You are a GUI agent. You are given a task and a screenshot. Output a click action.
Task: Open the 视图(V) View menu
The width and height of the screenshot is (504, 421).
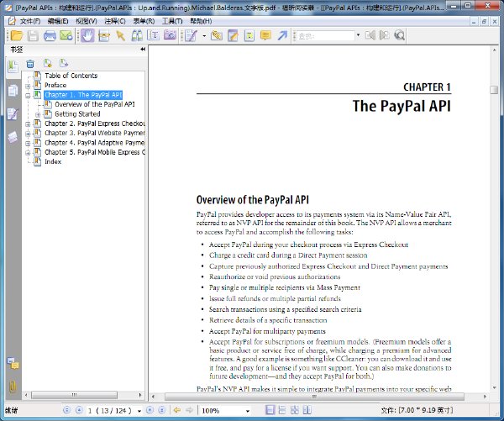click(x=87, y=21)
